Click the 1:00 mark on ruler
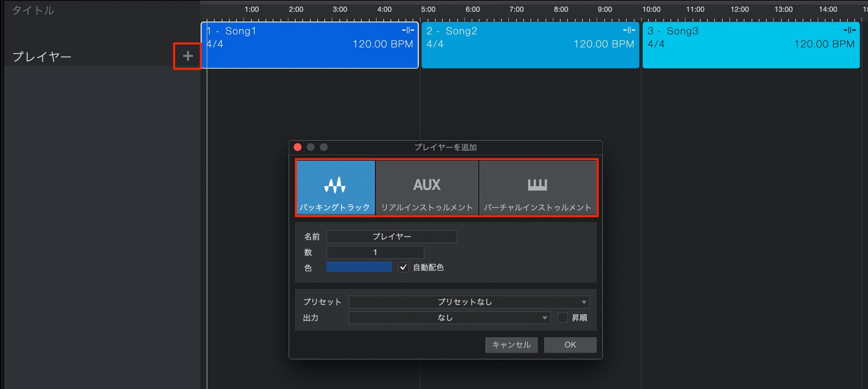Viewport: 868px width, 389px height. tap(252, 9)
